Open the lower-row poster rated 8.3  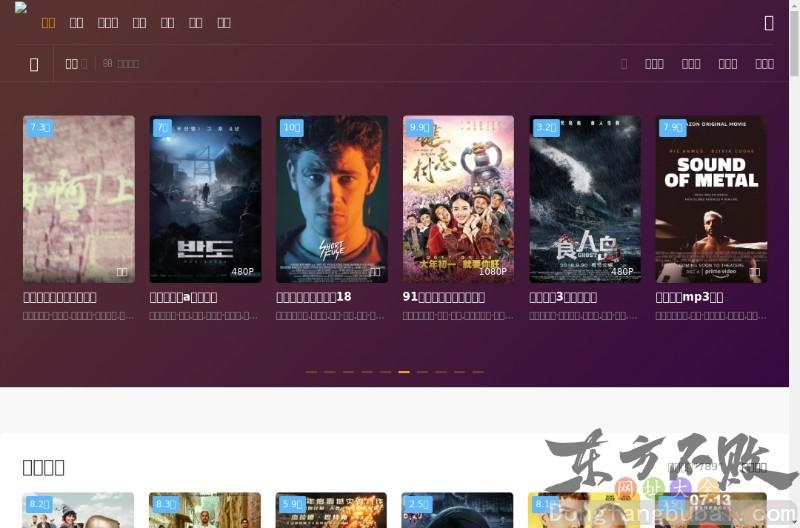[x=205, y=510]
